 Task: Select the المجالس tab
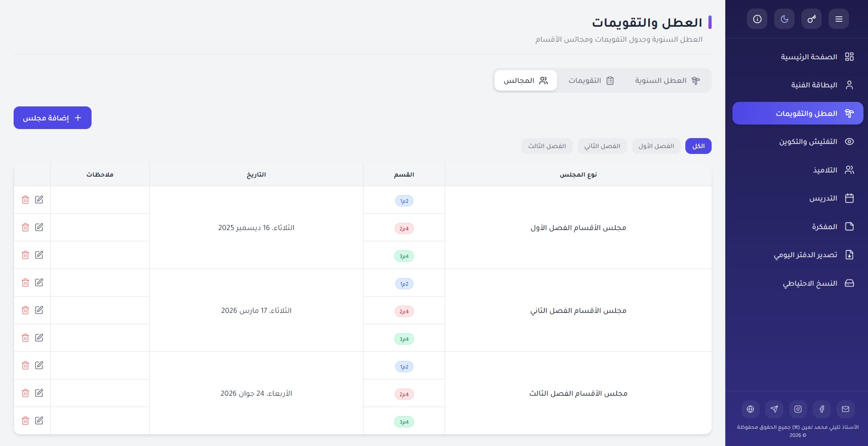(x=526, y=81)
